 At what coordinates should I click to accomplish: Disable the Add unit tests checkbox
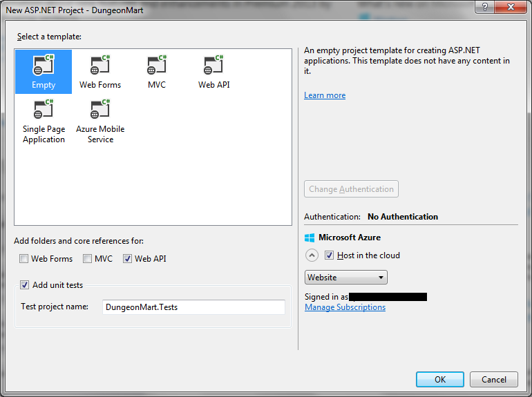tap(25, 285)
